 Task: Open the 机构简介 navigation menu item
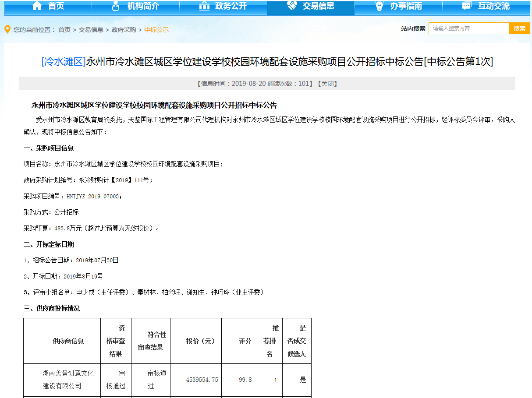[x=143, y=6]
